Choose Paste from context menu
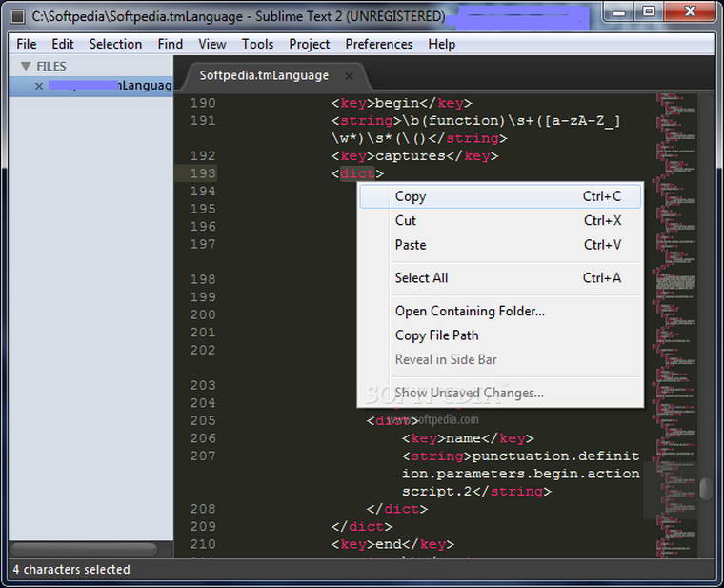The image size is (724, 588). click(500, 245)
